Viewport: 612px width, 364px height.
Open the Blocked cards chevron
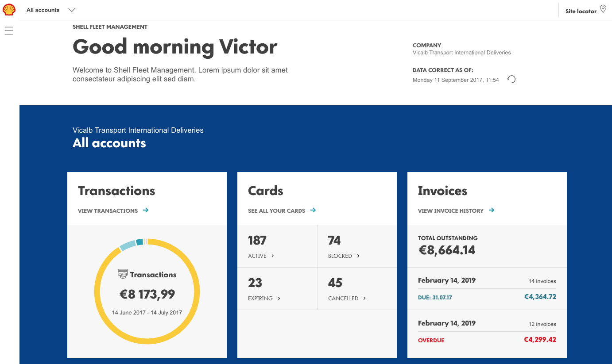(358, 256)
